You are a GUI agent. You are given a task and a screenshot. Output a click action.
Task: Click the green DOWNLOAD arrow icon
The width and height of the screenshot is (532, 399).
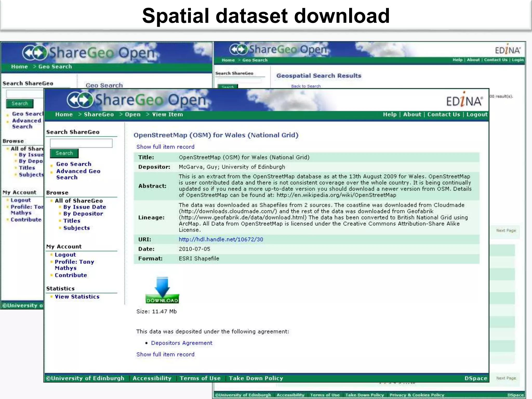click(x=162, y=290)
